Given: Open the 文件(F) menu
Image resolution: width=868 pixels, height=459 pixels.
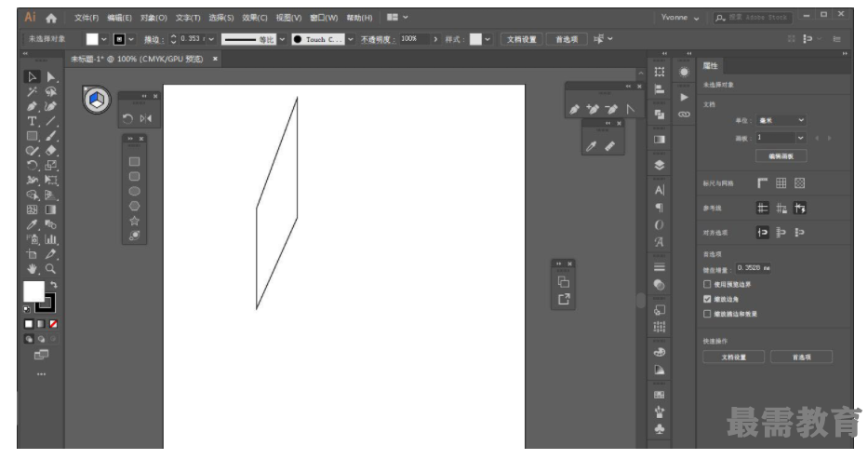Looking at the screenshot, I should tap(87, 18).
